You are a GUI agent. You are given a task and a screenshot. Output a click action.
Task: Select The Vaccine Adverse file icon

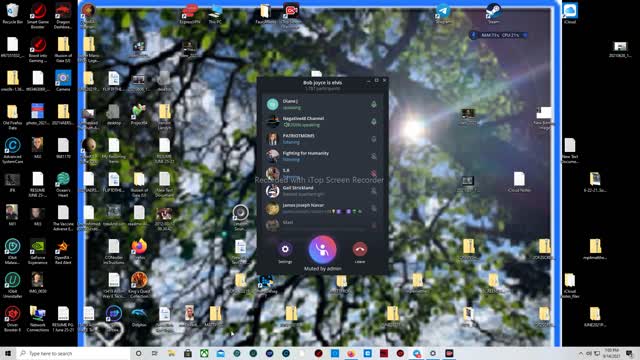coord(63,218)
